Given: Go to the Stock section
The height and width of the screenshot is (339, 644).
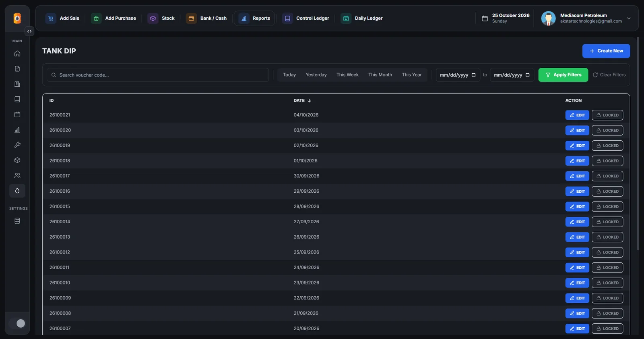Looking at the screenshot, I should pos(161,18).
